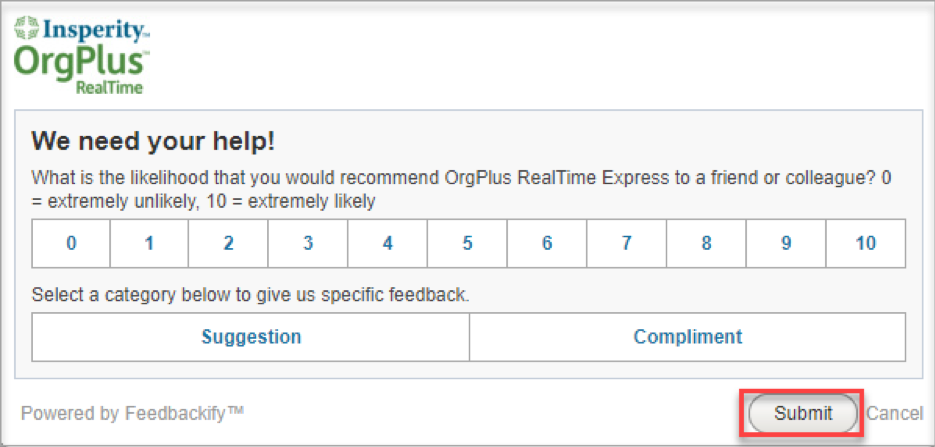Select rating 10 extremely likely

(x=866, y=243)
